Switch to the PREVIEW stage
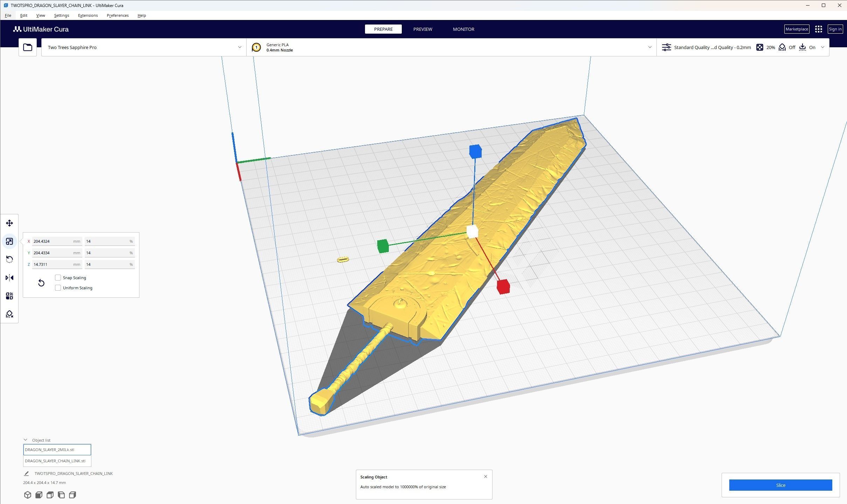 423,29
